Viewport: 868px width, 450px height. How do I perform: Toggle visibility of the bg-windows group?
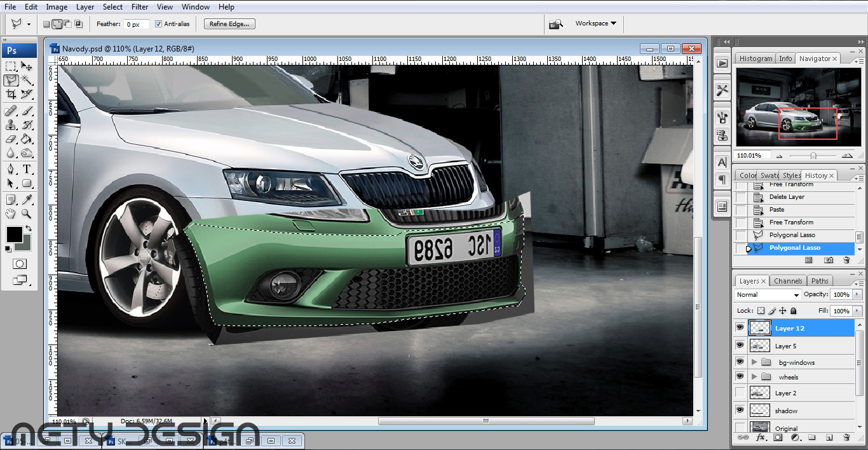pyautogui.click(x=740, y=362)
